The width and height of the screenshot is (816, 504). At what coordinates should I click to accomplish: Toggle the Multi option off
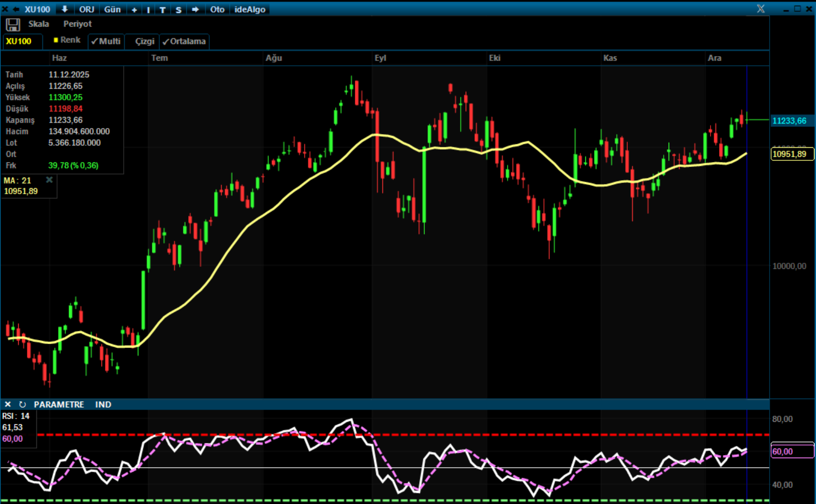(106, 41)
